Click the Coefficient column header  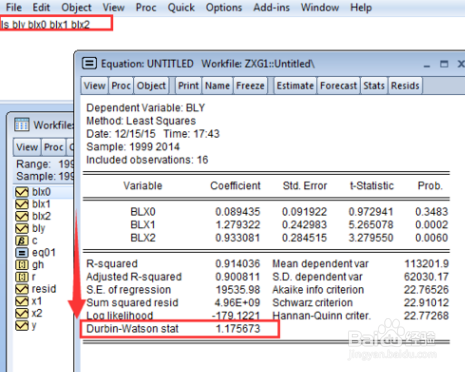click(x=235, y=186)
